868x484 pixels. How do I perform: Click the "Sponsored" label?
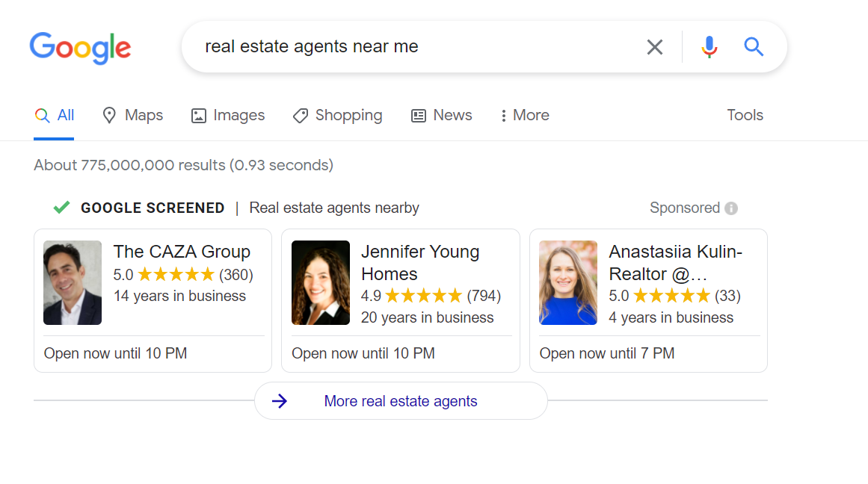tap(685, 208)
